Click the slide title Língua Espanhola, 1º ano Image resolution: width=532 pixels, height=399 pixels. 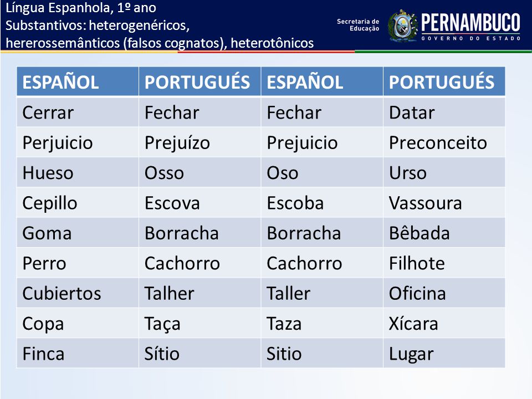(x=81, y=7)
